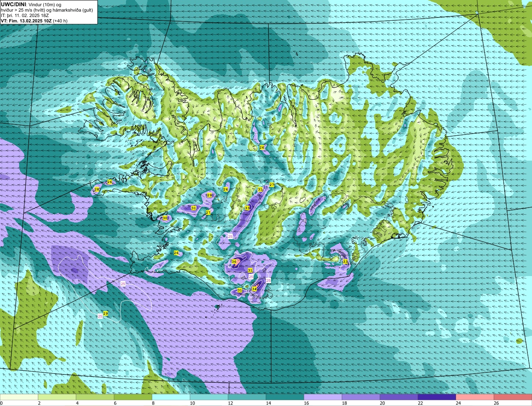
Task: Select the yellow 34 gust label
Action: click(254, 289)
